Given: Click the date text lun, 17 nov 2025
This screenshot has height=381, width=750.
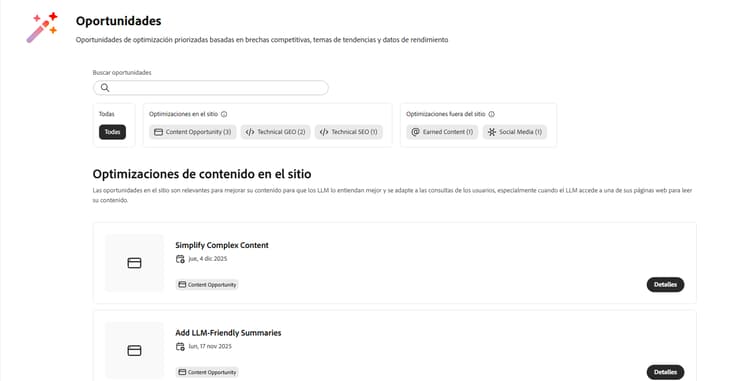Looking at the screenshot, I should [x=210, y=346].
